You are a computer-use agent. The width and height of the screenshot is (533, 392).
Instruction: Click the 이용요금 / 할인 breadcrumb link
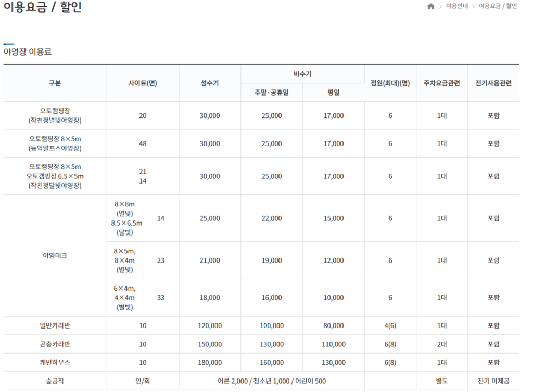[498, 6]
